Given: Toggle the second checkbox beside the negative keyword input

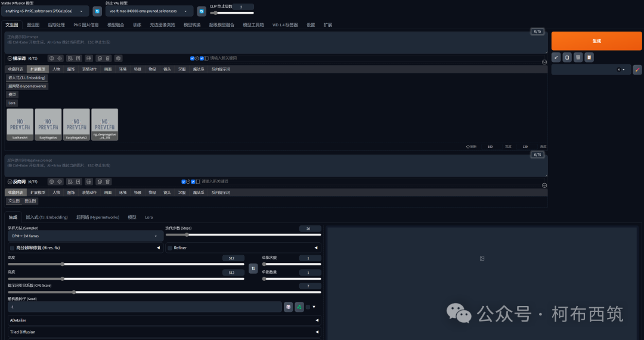Looking at the screenshot, I should click(x=193, y=181).
